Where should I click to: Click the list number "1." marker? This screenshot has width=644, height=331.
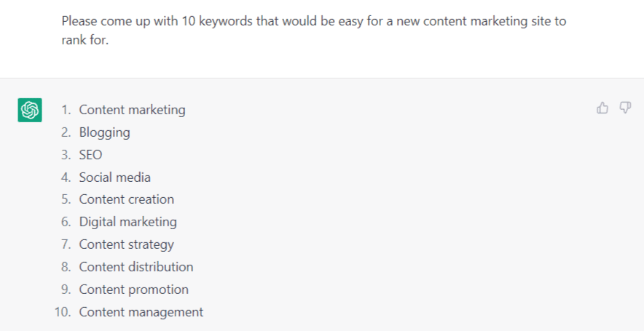point(66,110)
